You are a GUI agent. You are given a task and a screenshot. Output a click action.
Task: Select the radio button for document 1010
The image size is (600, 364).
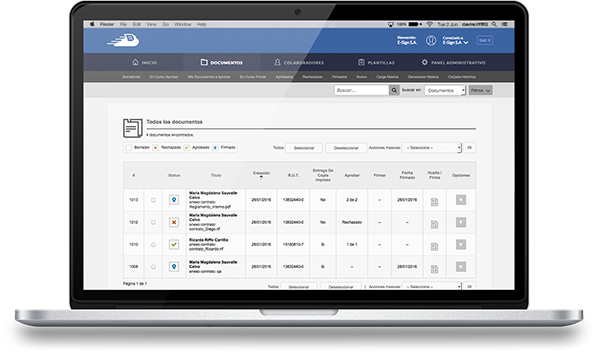153,245
